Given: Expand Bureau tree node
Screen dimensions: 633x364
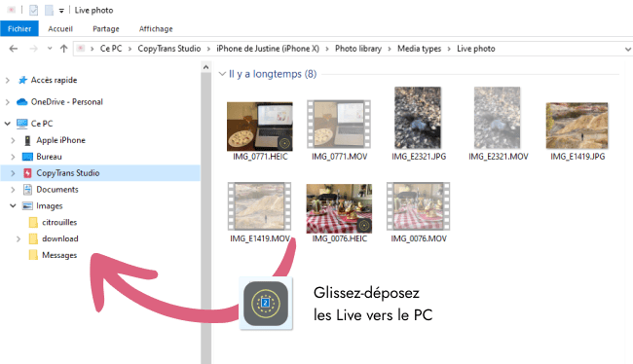Looking at the screenshot, I should (13, 157).
